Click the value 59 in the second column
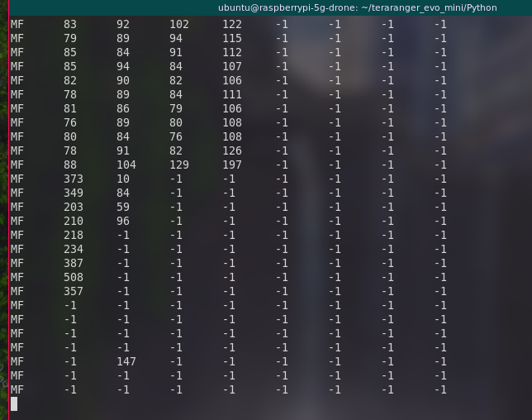This screenshot has width=532, height=420. (x=123, y=207)
